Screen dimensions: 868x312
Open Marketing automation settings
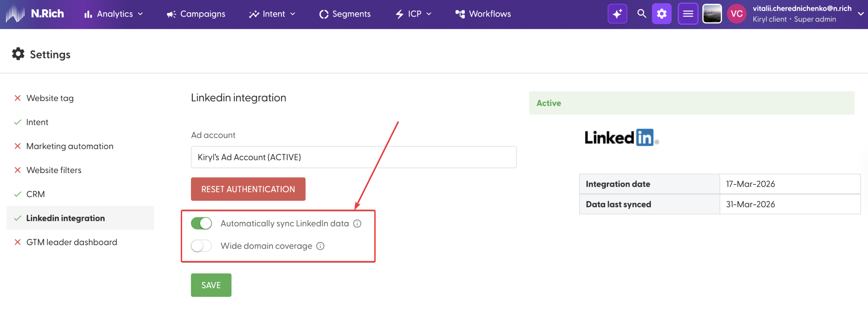click(x=70, y=146)
